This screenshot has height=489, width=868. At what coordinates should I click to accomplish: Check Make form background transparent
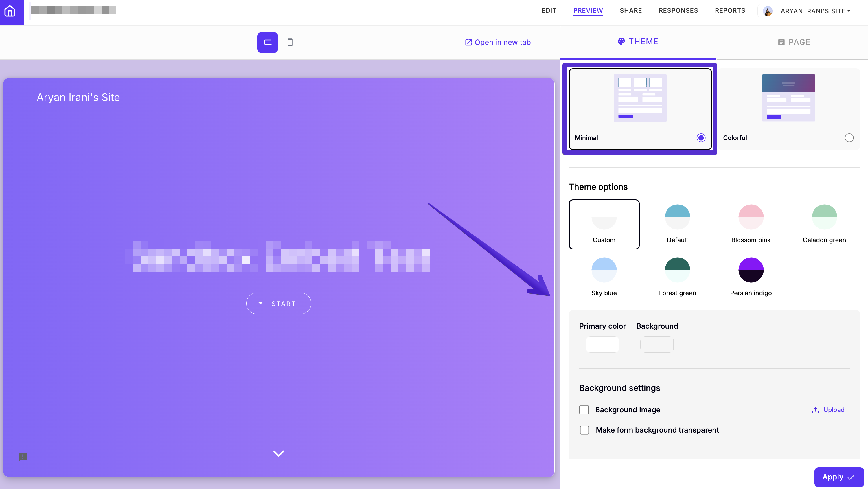coord(584,430)
